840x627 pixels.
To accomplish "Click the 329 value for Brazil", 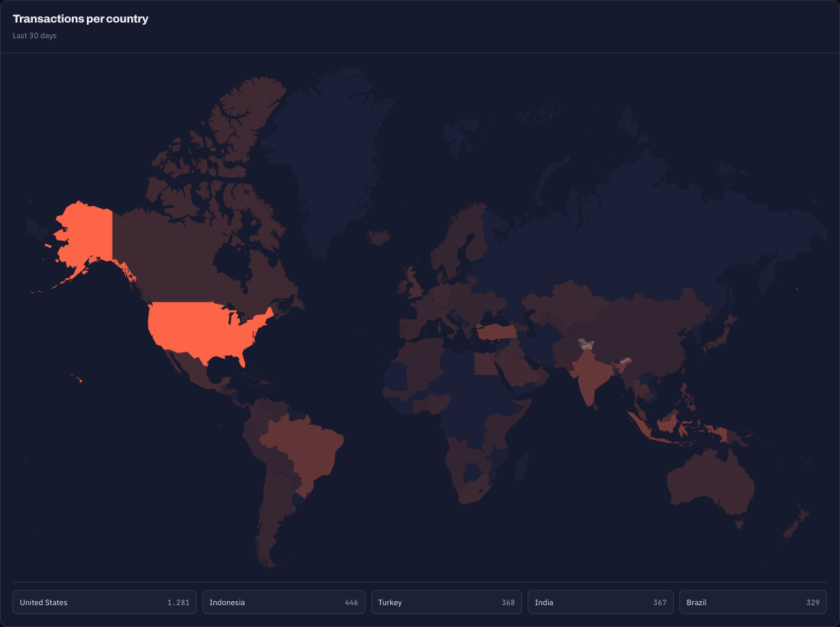I will point(813,602).
